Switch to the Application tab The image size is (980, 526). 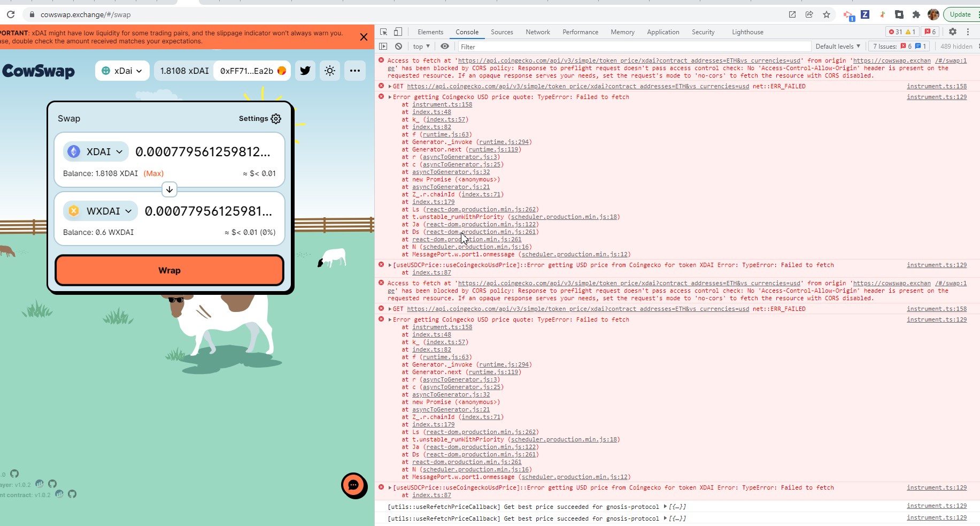pos(663,32)
